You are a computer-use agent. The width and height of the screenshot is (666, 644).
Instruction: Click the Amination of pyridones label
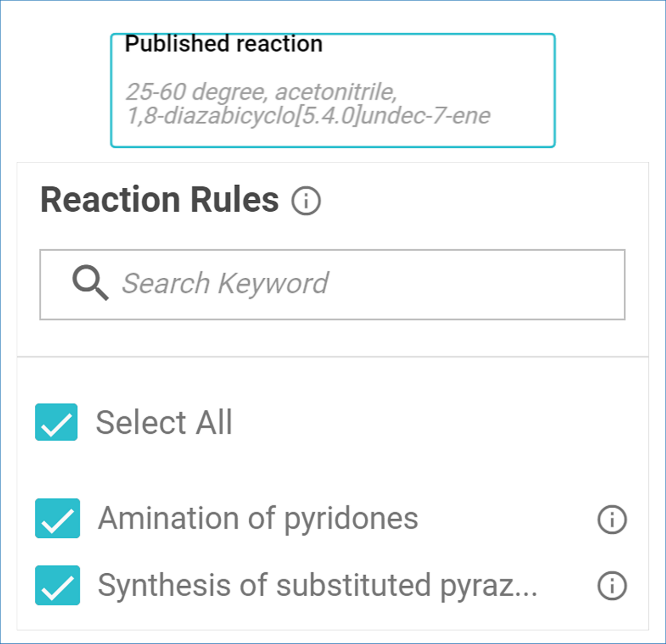[258, 519]
